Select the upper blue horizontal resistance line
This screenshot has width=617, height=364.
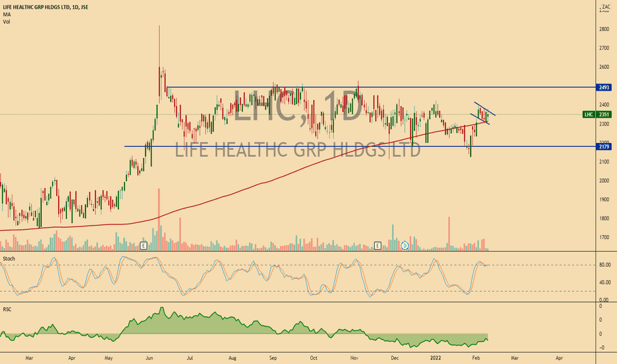coord(381,87)
